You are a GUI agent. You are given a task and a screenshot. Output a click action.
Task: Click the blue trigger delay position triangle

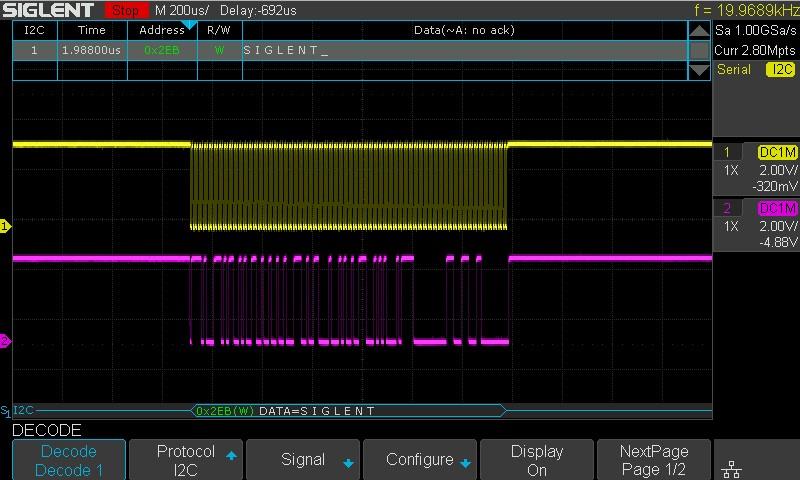[x=188, y=25]
